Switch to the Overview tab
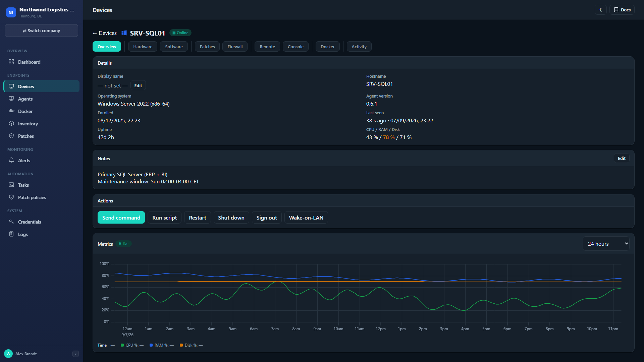Viewport: 644px width, 362px height. point(107,47)
